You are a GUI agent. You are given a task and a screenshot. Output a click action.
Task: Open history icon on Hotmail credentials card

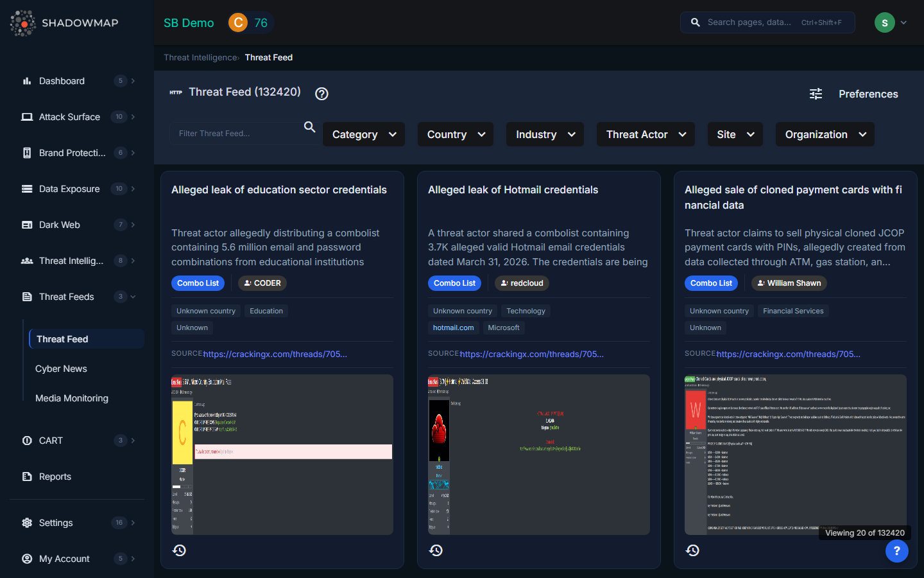coord(436,550)
